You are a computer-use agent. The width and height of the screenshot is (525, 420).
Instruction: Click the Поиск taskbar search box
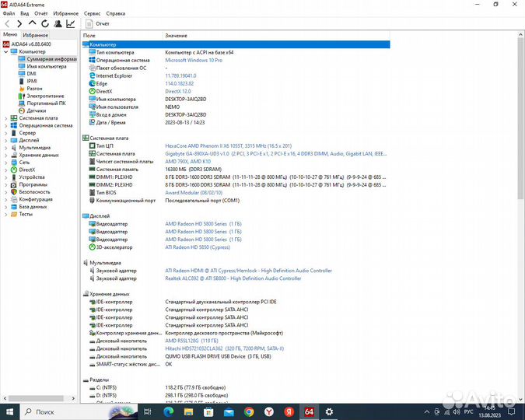pos(79,412)
